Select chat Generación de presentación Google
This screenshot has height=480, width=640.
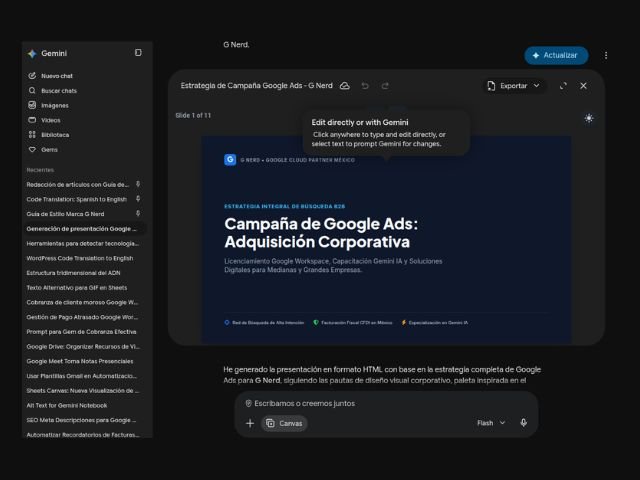(82, 229)
